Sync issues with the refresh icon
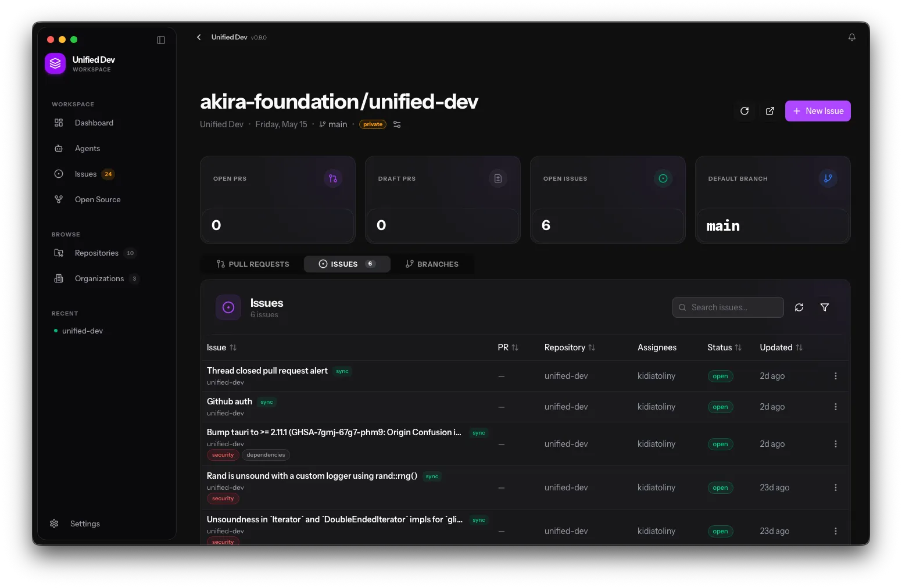The height and width of the screenshot is (588, 902). pos(799,307)
